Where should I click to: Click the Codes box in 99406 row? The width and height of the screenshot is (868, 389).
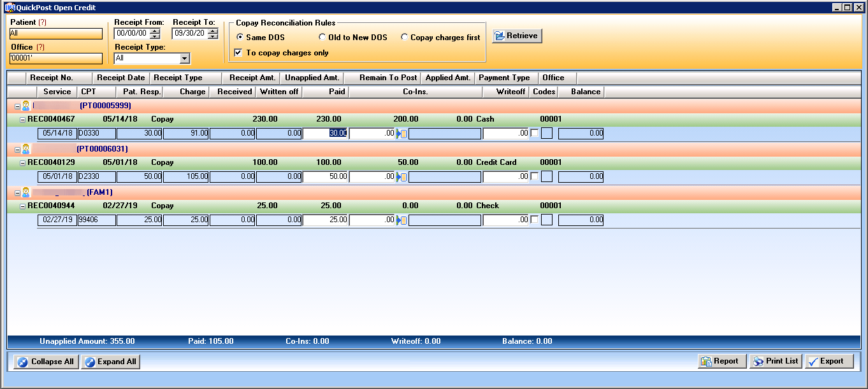(x=547, y=220)
